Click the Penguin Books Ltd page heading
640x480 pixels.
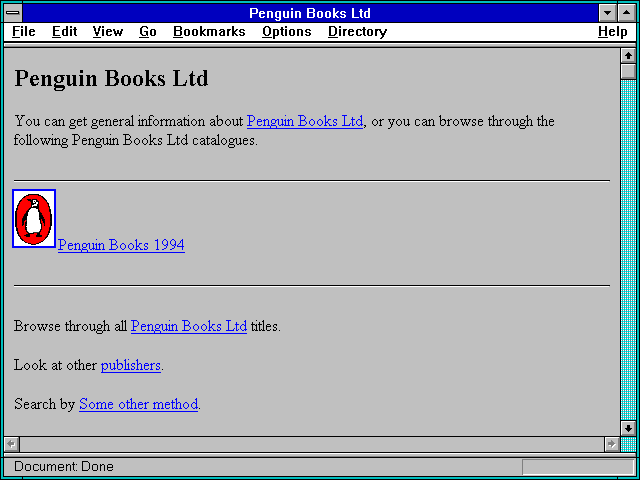111,78
